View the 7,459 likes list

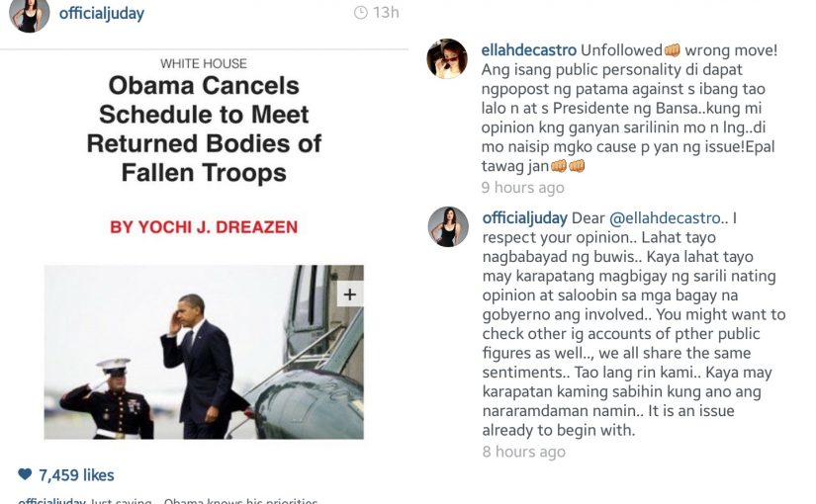coord(76,475)
